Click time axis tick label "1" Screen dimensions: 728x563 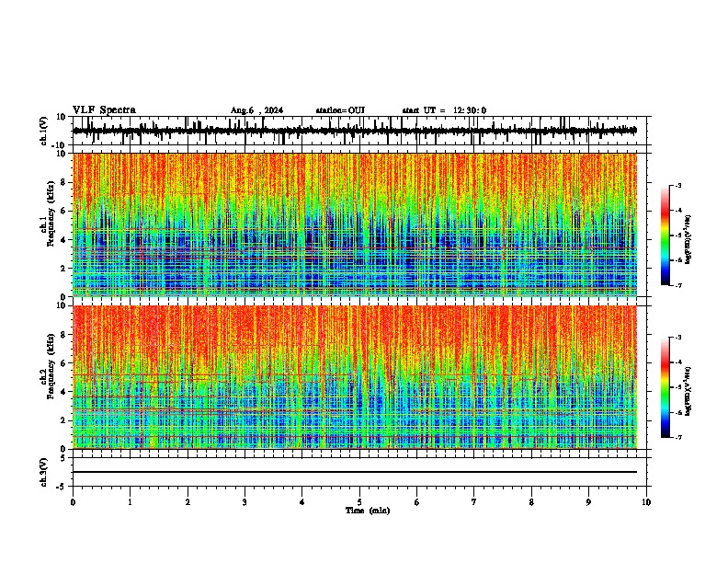130,502
